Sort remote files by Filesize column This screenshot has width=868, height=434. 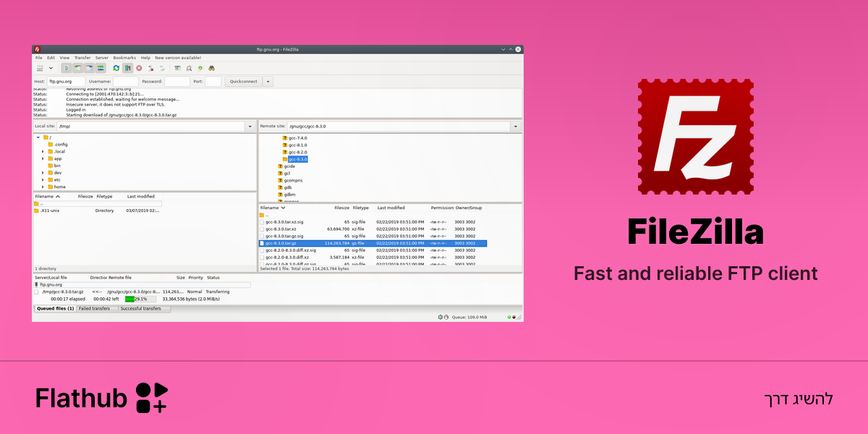coord(335,208)
